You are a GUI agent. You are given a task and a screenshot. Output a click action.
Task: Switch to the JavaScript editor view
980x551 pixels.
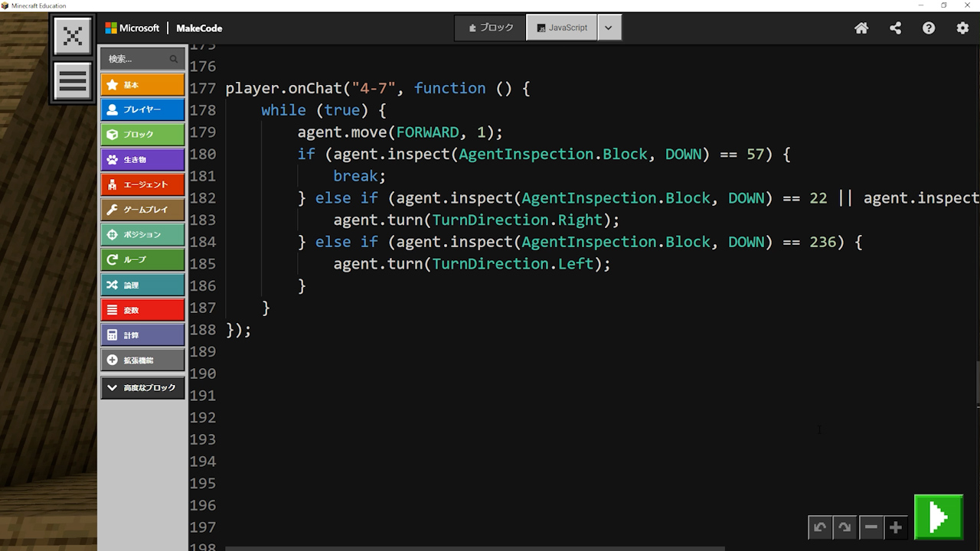tap(562, 28)
